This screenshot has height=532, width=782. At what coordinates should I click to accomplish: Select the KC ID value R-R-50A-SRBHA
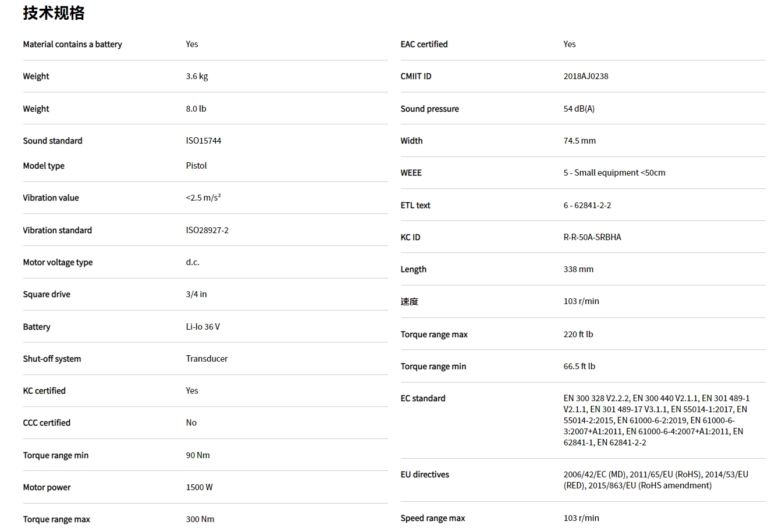pos(592,237)
